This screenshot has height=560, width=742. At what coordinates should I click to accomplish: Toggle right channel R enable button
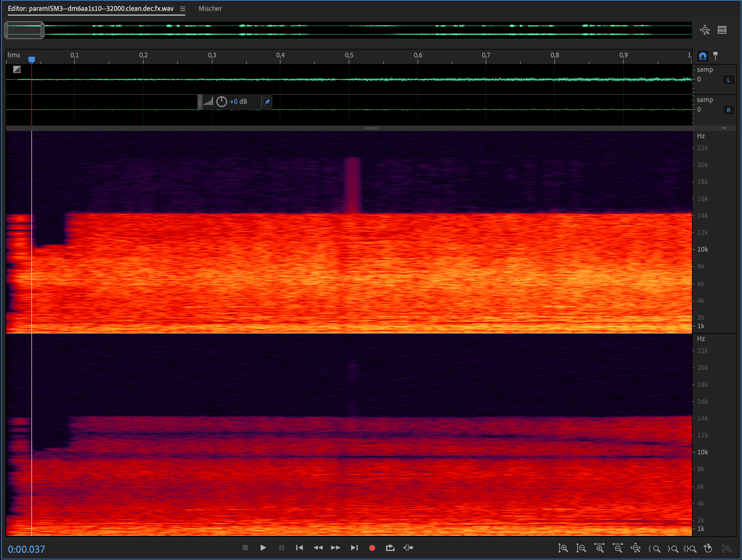728,110
